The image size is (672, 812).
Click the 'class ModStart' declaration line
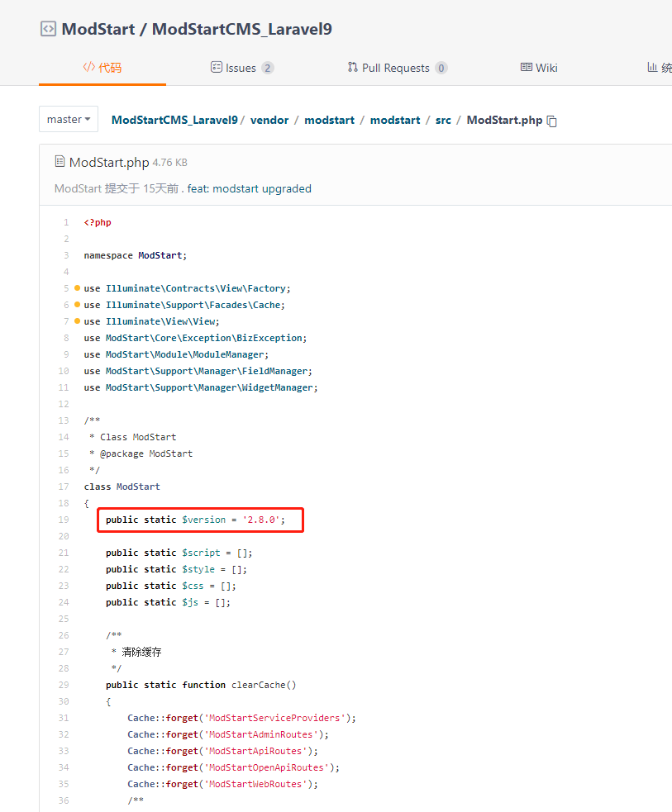(122, 487)
